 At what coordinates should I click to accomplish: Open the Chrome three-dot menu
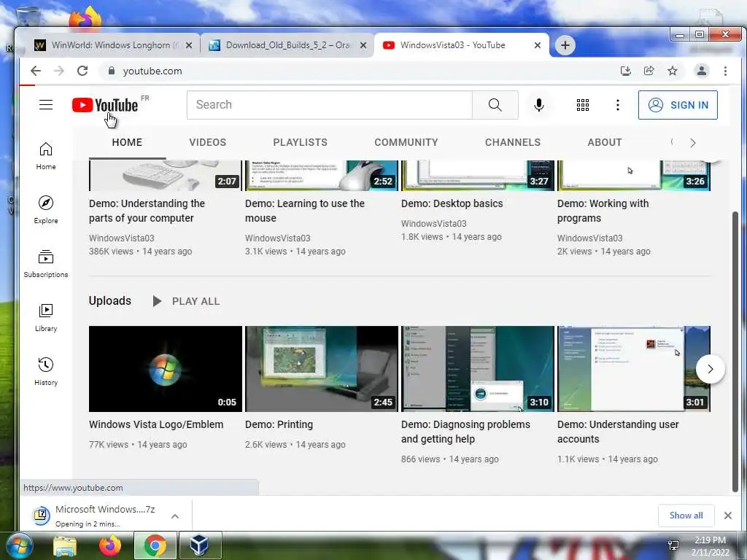725,71
